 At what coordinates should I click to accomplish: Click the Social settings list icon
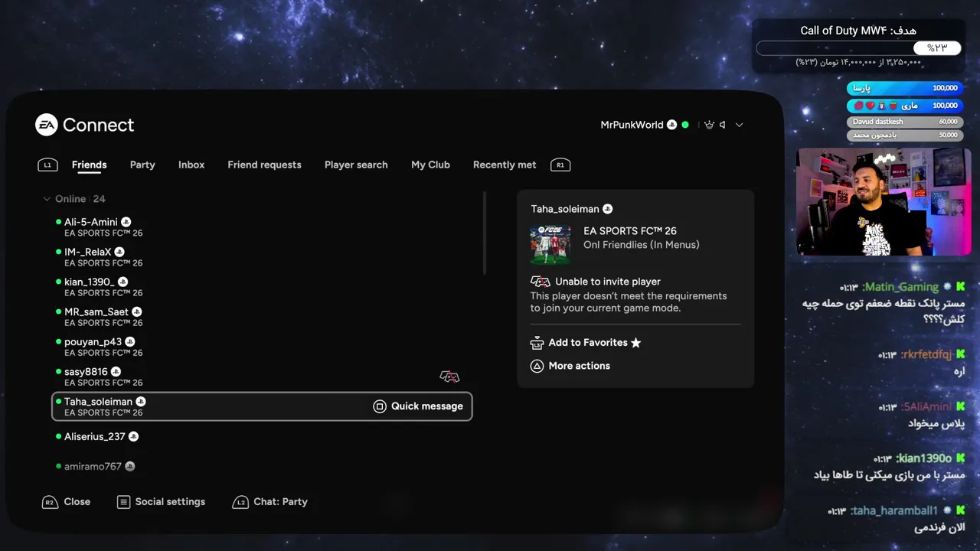[x=123, y=502]
